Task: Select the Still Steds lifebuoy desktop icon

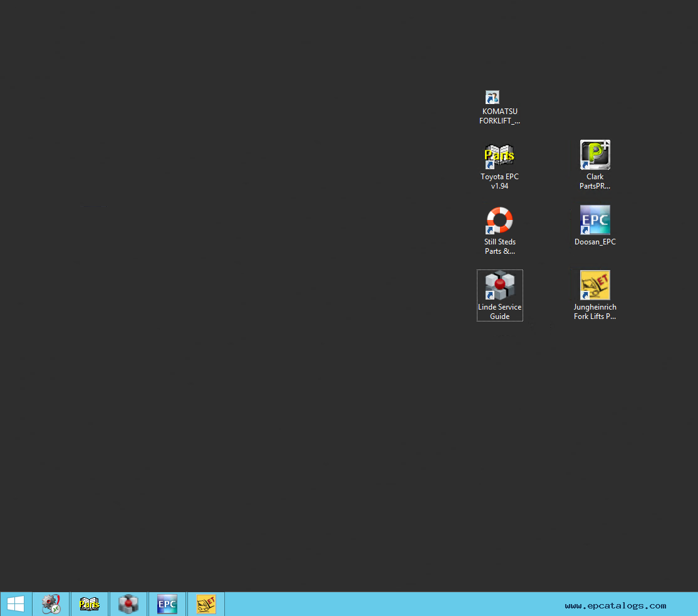Action: (499, 221)
